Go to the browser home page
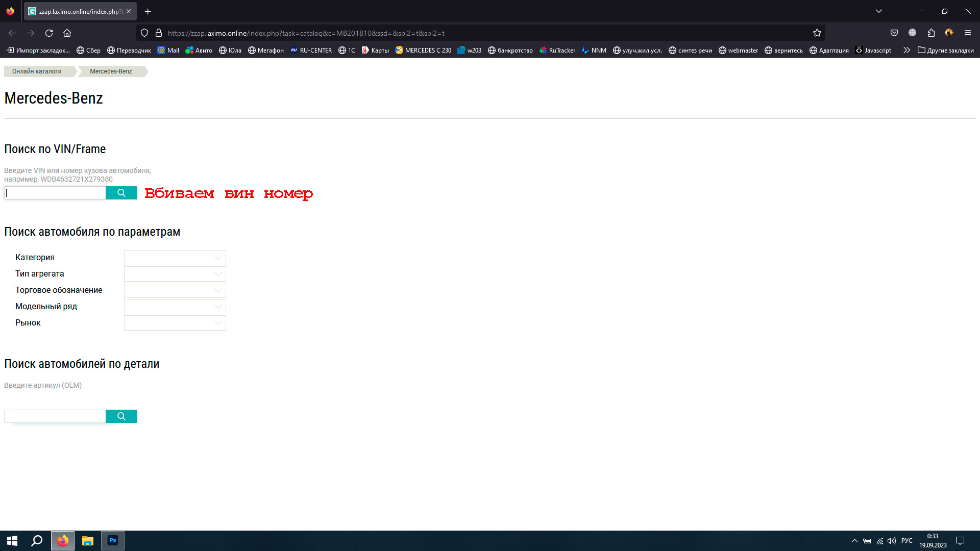The height and width of the screenshot is (551, 980). [x=67, y=33]
